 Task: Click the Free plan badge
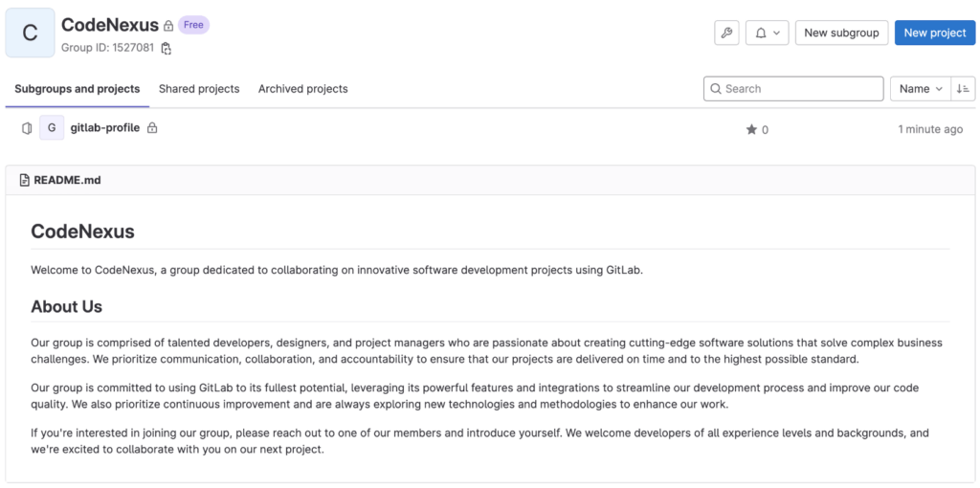(193, 25)
